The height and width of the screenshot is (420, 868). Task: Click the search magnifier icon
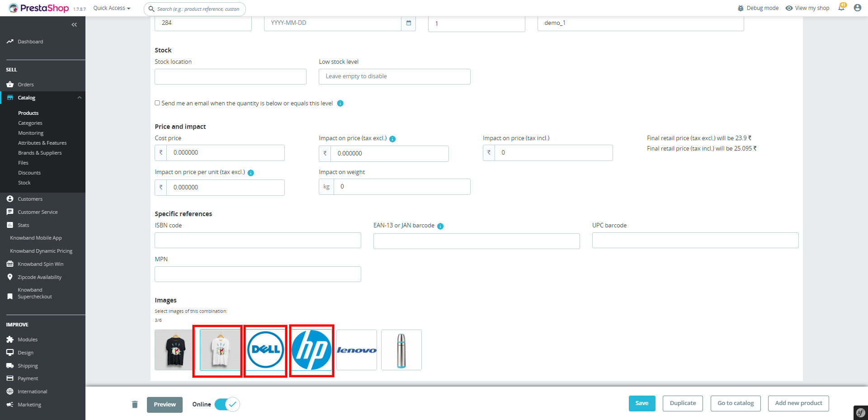tap(151, 9)
